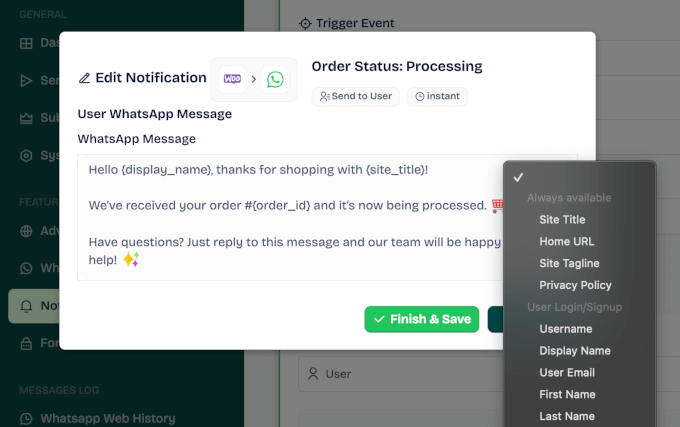Insert the Username placeholder
Viewport: 680px width, 427px height.
[x=565, y=329]
